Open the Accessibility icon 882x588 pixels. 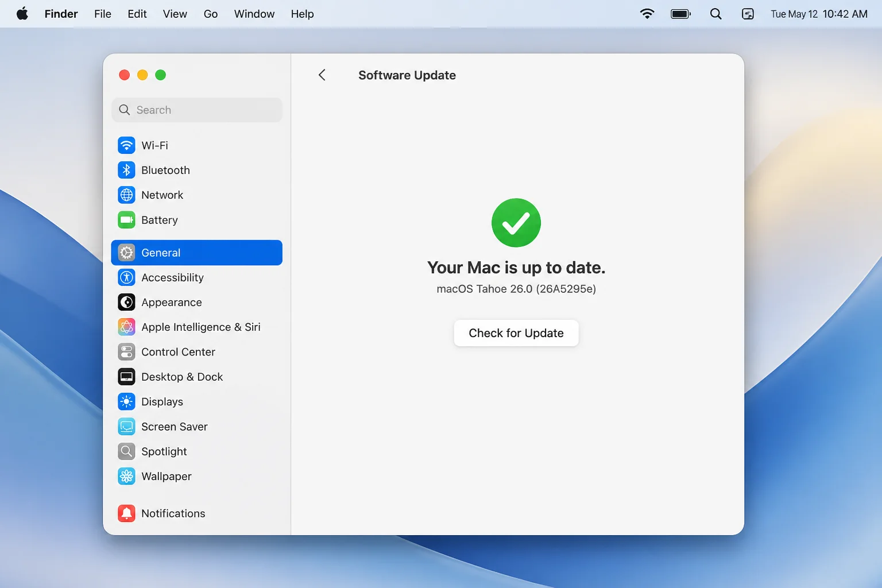126,277
